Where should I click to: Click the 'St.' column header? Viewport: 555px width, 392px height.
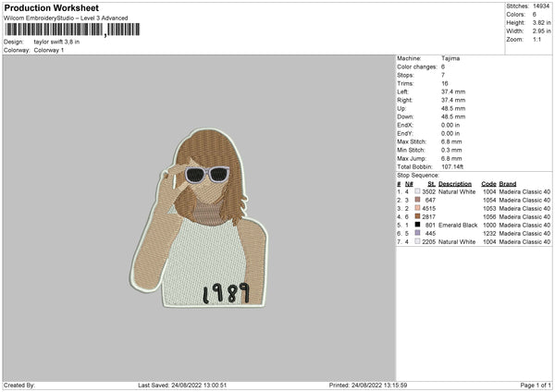pos(431,184)
